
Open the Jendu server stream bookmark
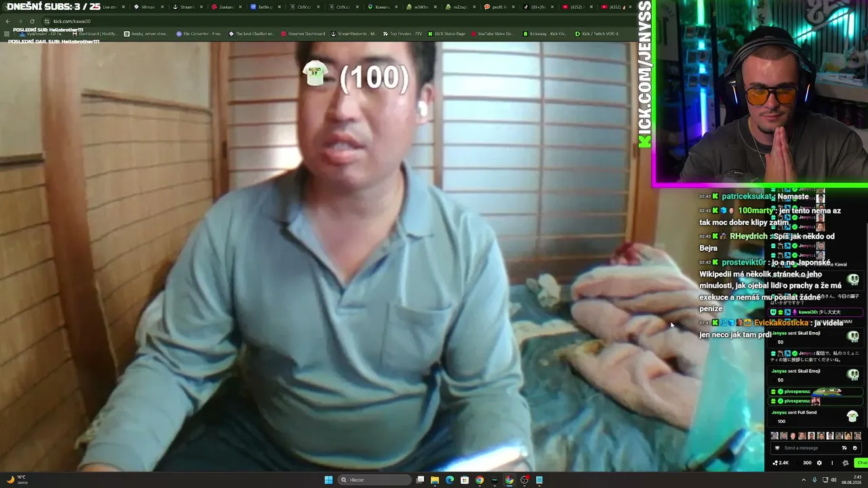coord(146,34)
